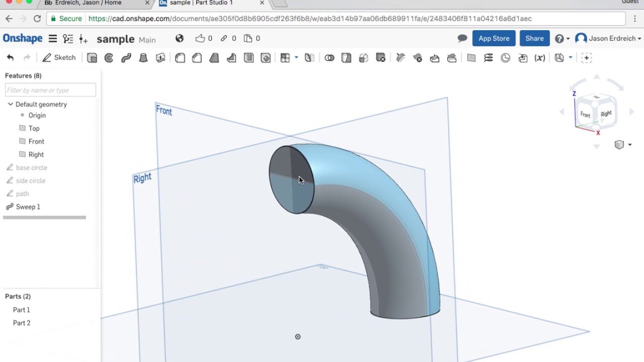Image resolution: width=644 pixels, height=362 pixels.
Task: Select the Transform tool
Action: (363, 58)
